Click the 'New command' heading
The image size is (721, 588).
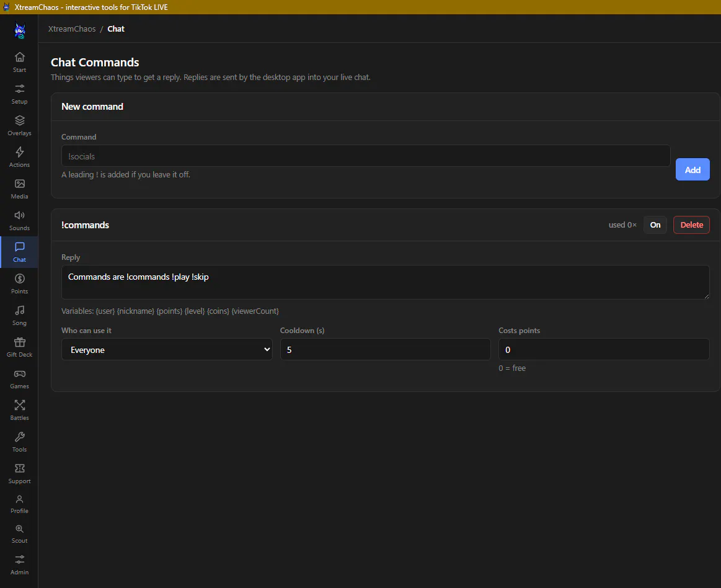[92, 107]
